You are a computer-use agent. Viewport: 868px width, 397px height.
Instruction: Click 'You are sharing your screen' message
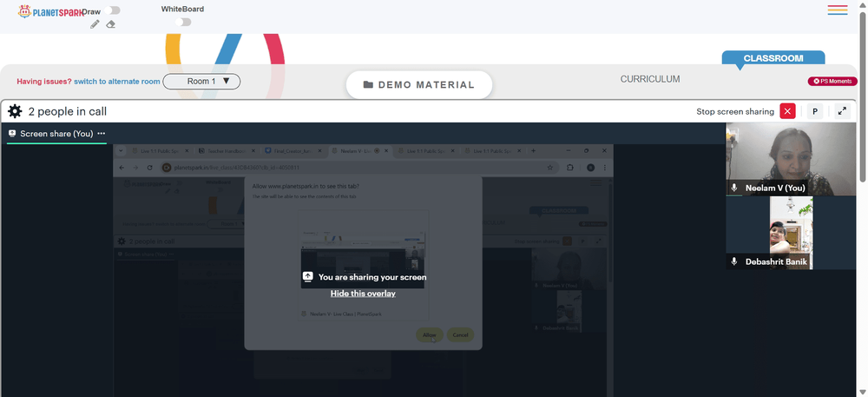(372, 277)
